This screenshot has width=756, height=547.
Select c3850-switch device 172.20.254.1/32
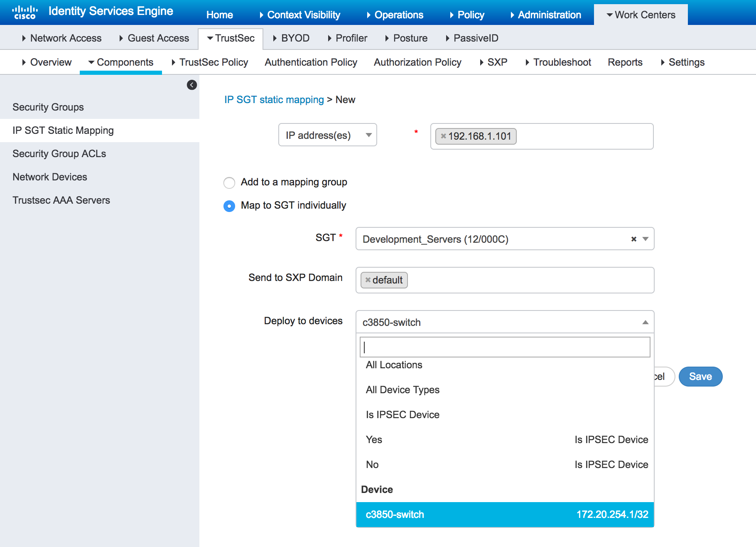505,515
